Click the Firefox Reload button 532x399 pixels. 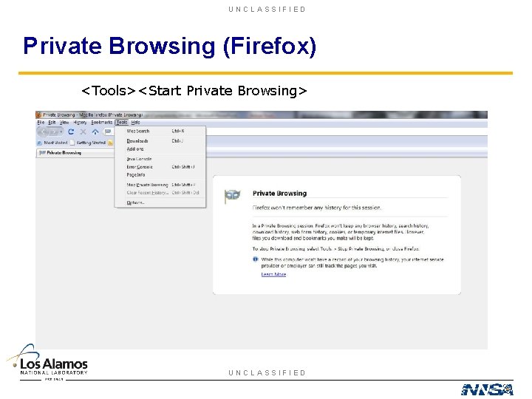tap(71, 132)
